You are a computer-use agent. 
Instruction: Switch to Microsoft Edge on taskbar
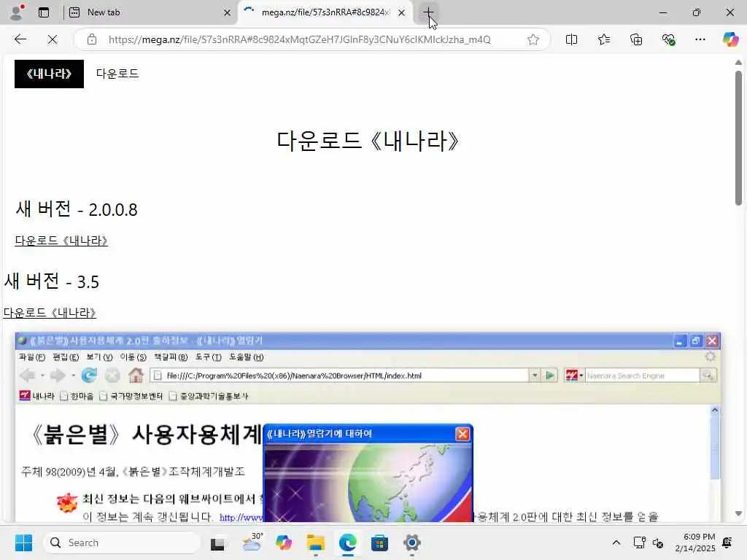point(348,542)
